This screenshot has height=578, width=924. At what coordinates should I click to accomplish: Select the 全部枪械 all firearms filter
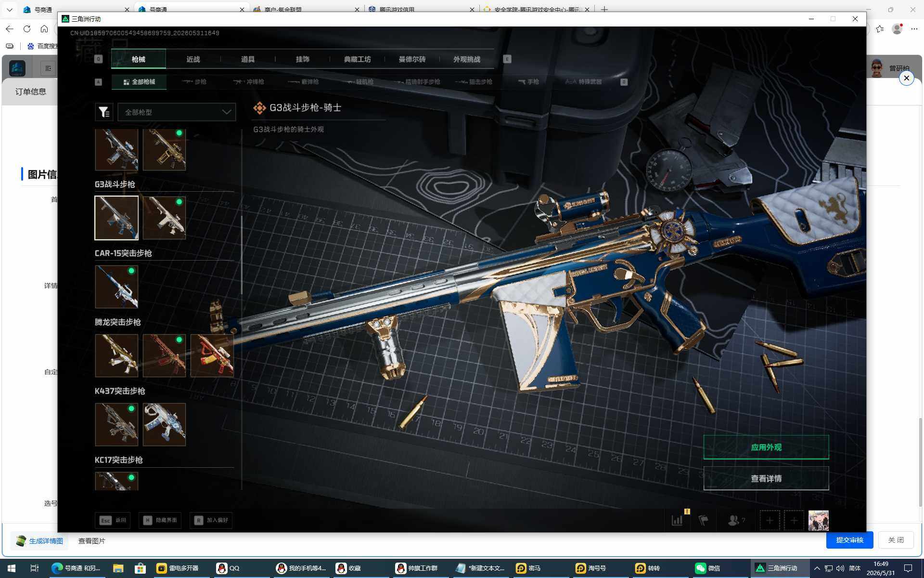(139, 82)
